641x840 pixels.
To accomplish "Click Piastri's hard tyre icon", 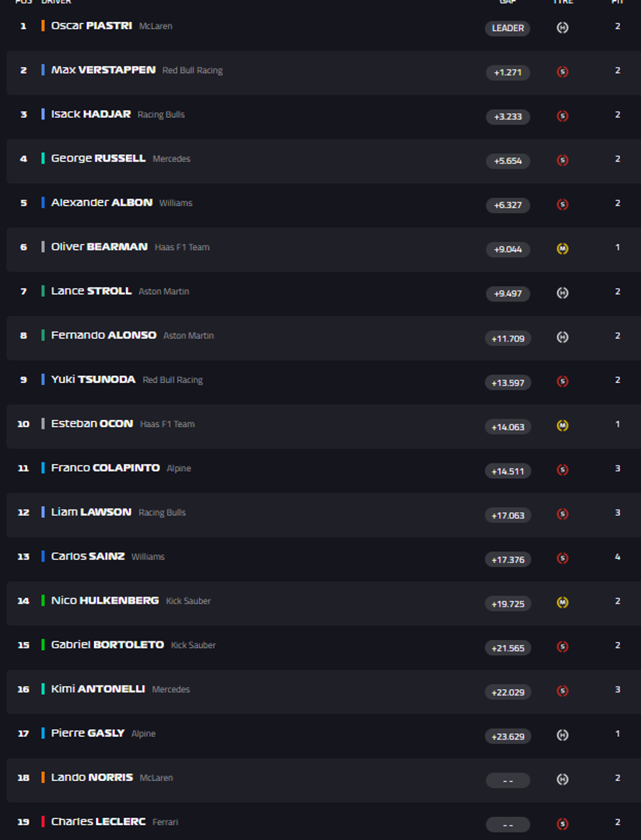I will [562, 28].
